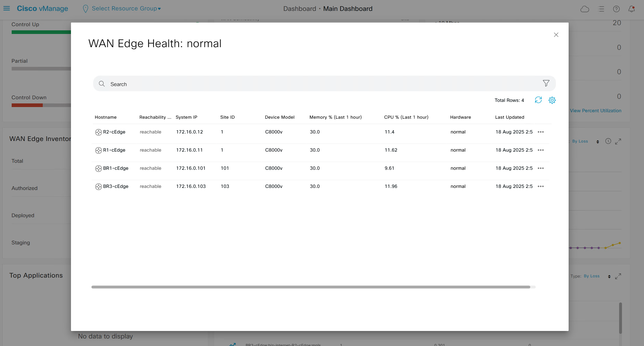Click the filter funnel icon
The width and height of the screenshot is (644, 346).
coord(546,83)
